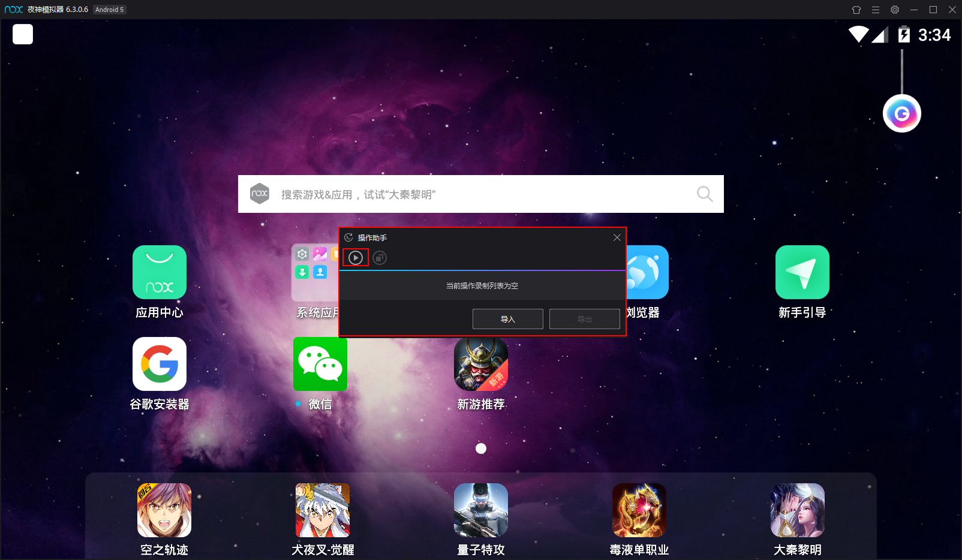The image size is (962, 560).
Task: Click the 导入 import button
Action: click(x=507, y=318)
